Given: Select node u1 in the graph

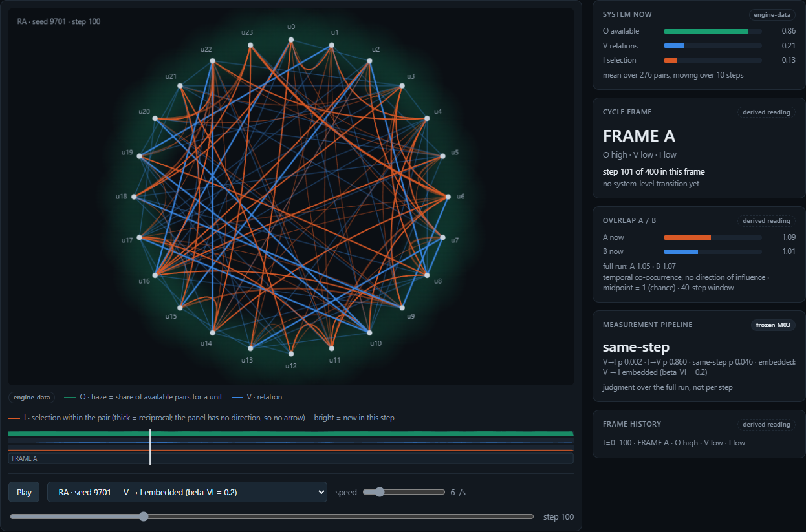Looking at the screenshot, I should tap(332, 45).
